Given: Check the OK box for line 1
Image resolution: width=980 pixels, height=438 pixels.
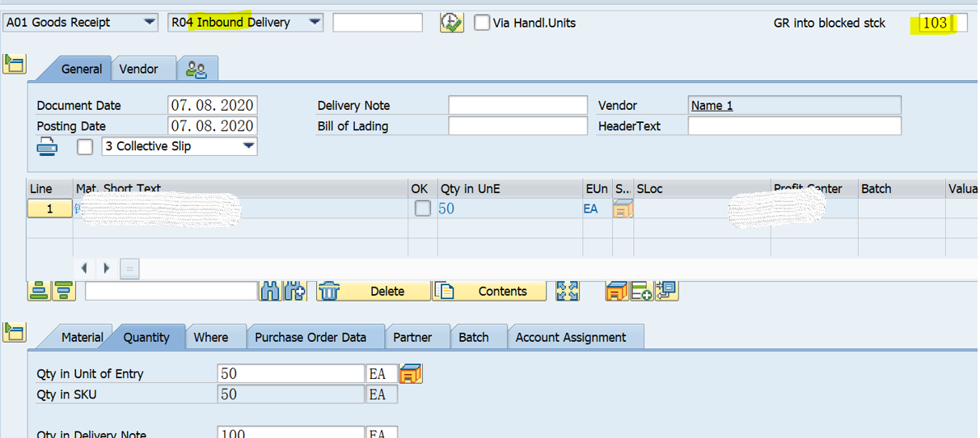Looking at the screenshot, I should [x=422, y=208].
